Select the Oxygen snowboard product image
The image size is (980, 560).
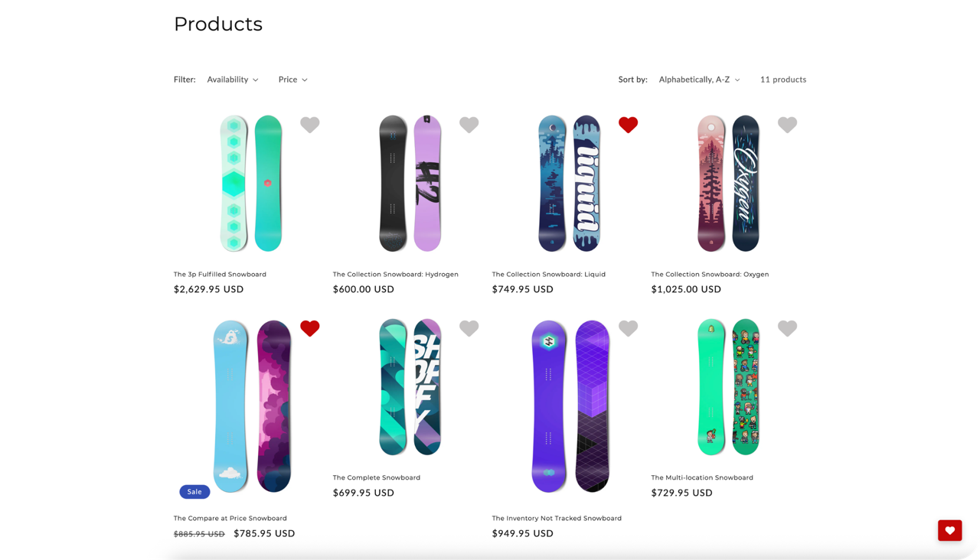coord(728,184)
